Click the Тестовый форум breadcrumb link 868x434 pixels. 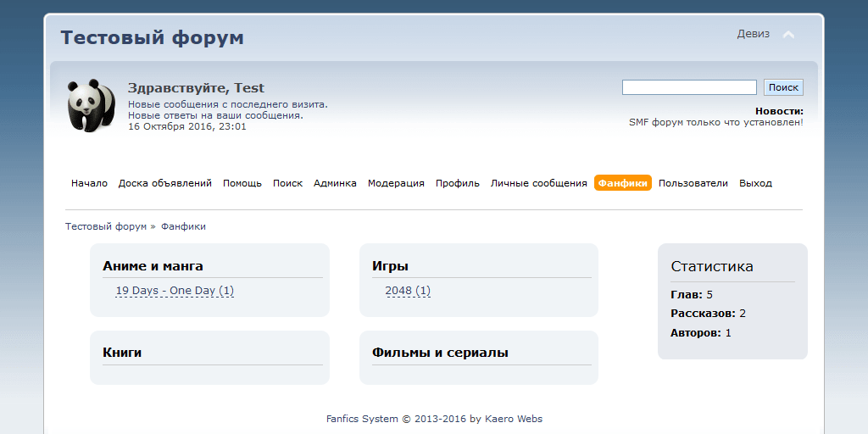click(106, 226)
